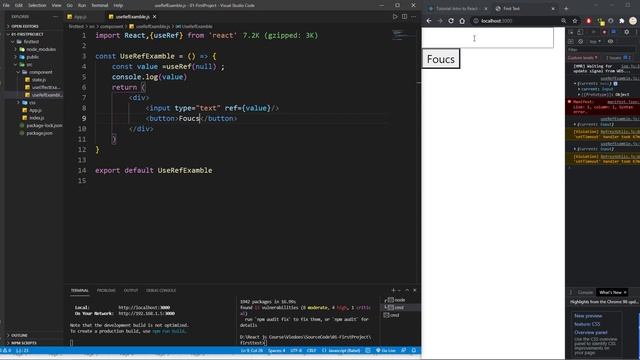Change encoding via UTF-8 status item
The image size is (640, 360).
(296, 351)
